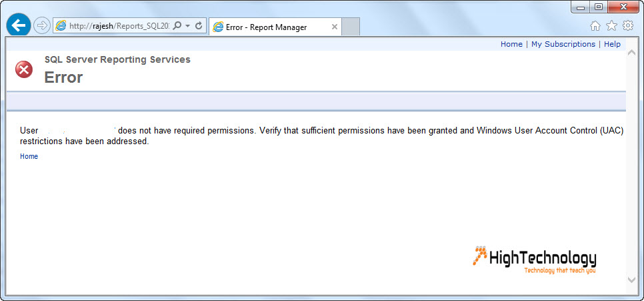Open a new blank tab
The width and height of the screenshot is (644, 301).
click(351, 27)
